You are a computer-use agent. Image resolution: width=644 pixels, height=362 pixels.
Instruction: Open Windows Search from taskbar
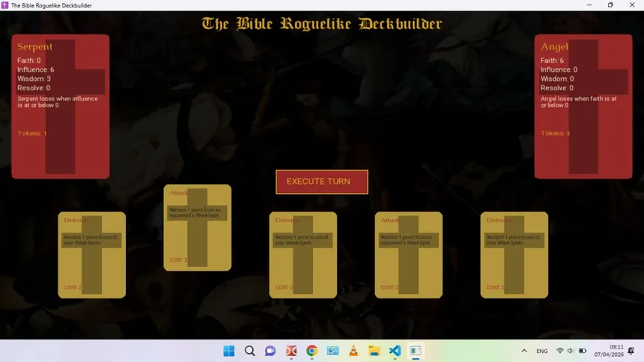click(249, 351)
